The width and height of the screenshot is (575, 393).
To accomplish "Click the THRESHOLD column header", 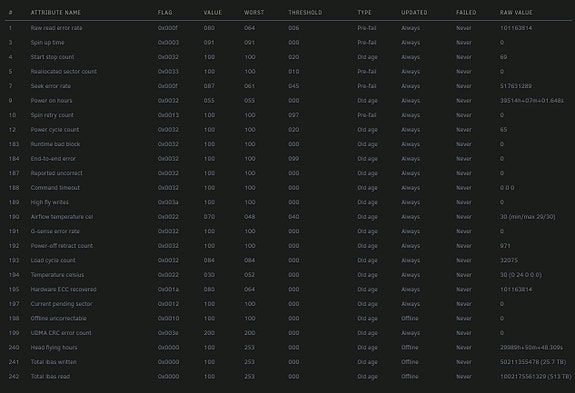I will [x=305, y=12].
